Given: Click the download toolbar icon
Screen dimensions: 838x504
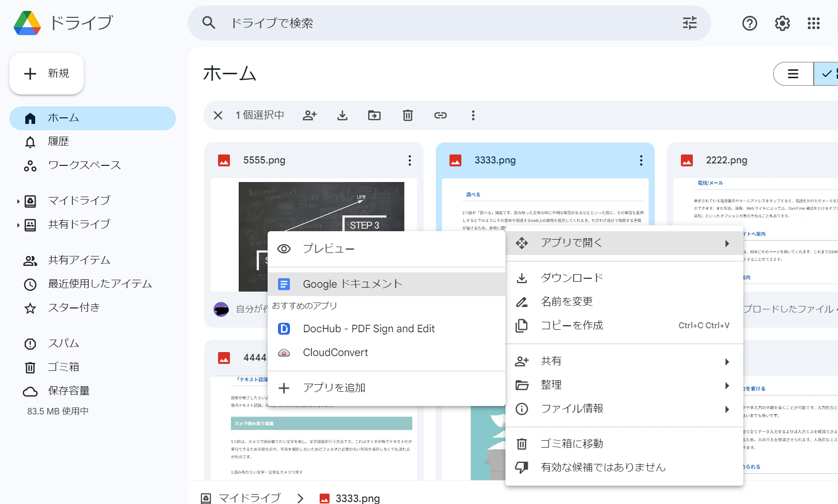Looking at the screenshot, I should (342, 115).
